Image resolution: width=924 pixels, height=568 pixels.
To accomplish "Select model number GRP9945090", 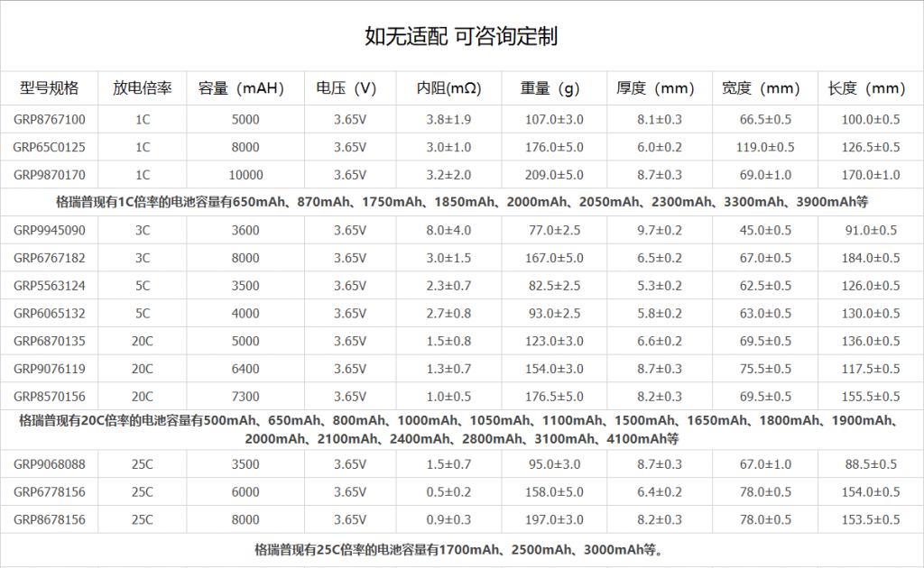I will [x=50, y=230].
